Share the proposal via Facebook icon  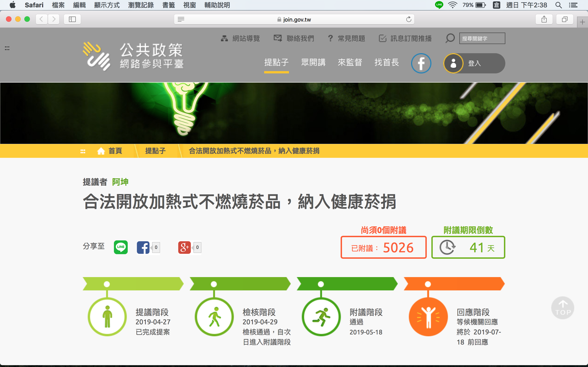[143, 247]
